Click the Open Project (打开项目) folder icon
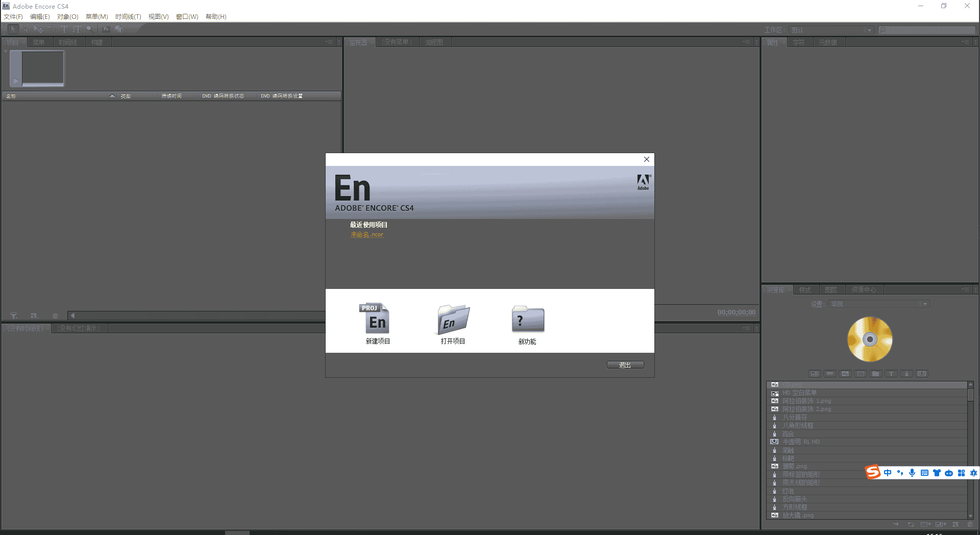 point(453,319)
